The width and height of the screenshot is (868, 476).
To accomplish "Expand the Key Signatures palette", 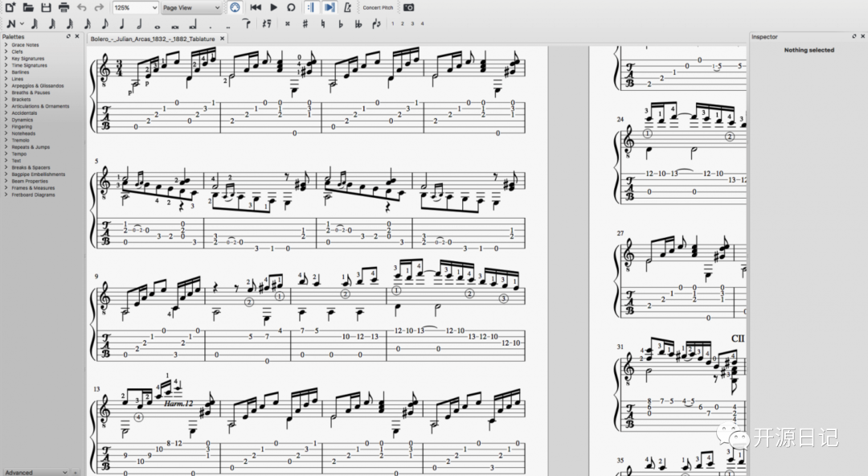I will [6, 58].
